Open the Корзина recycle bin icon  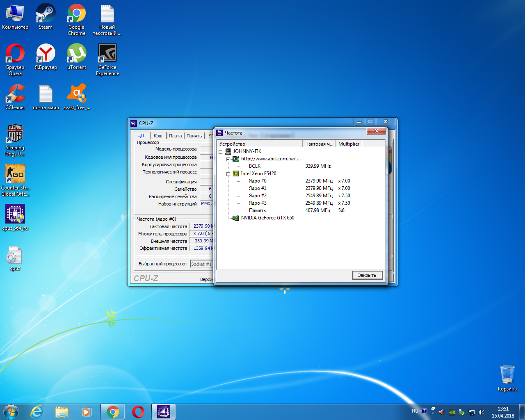[507, 378]
